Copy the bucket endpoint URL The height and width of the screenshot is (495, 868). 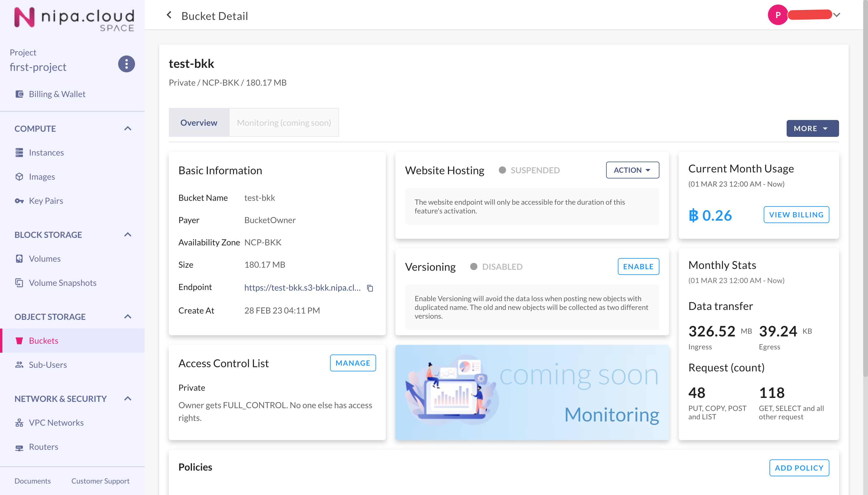coord(370,288)
